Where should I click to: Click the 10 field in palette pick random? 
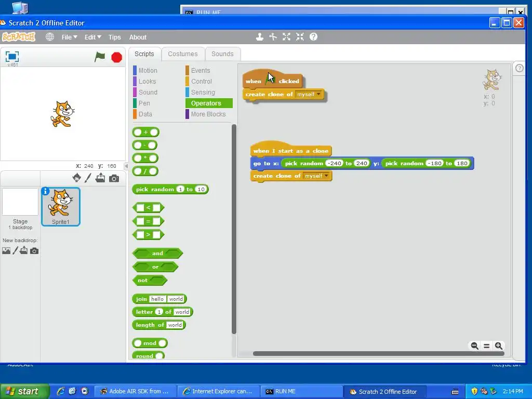point(201,189)
